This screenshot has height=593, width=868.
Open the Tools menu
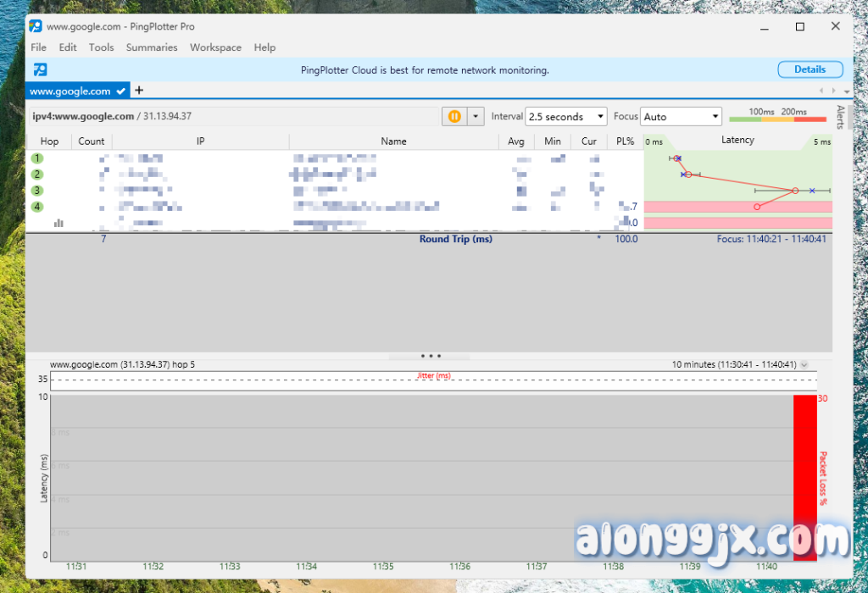[101, 47]
